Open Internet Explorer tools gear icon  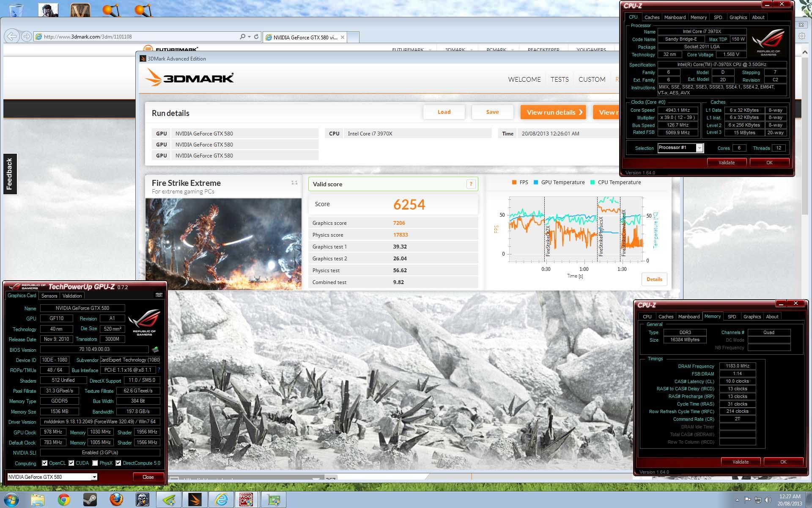801,36
